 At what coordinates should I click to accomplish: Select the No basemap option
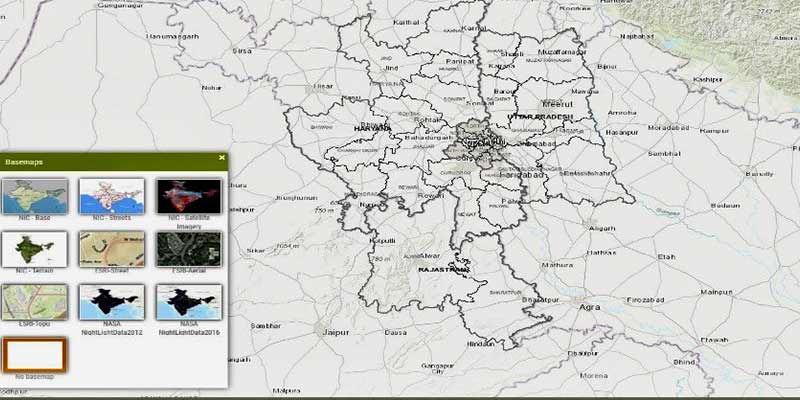pyautogui.click(x=35, y=354)
